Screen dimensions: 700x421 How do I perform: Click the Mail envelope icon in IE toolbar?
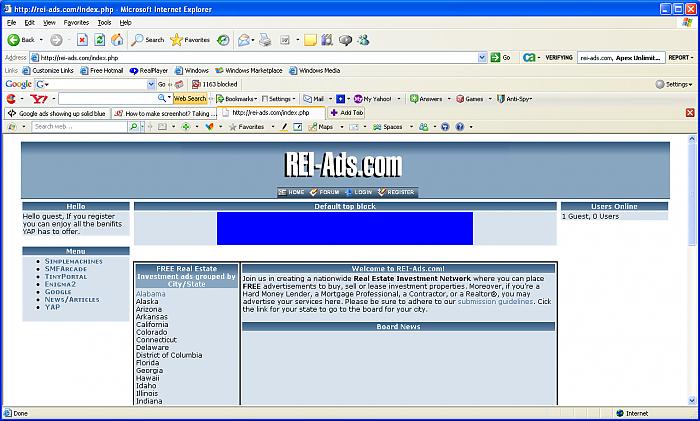tap(244, 40)
